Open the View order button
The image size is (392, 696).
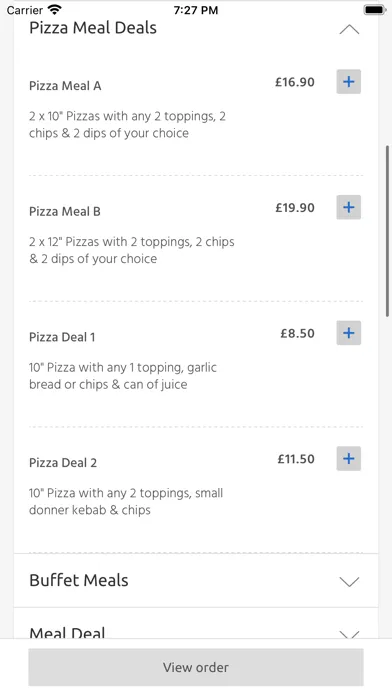196,667
